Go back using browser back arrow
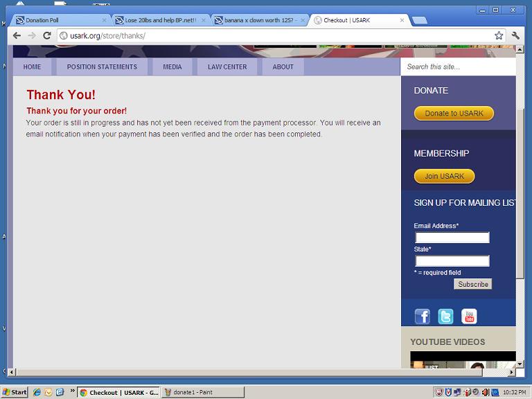This screenshot has height=399, width=532. (17, 35)
